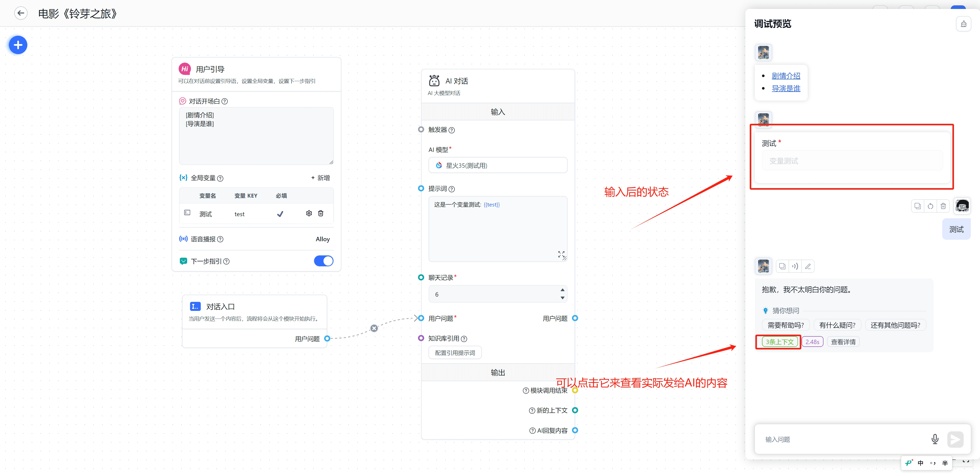Increase the 聊天记录 count with the up arrow
This screenshot has width=980, height=474.
click(562, 290)
